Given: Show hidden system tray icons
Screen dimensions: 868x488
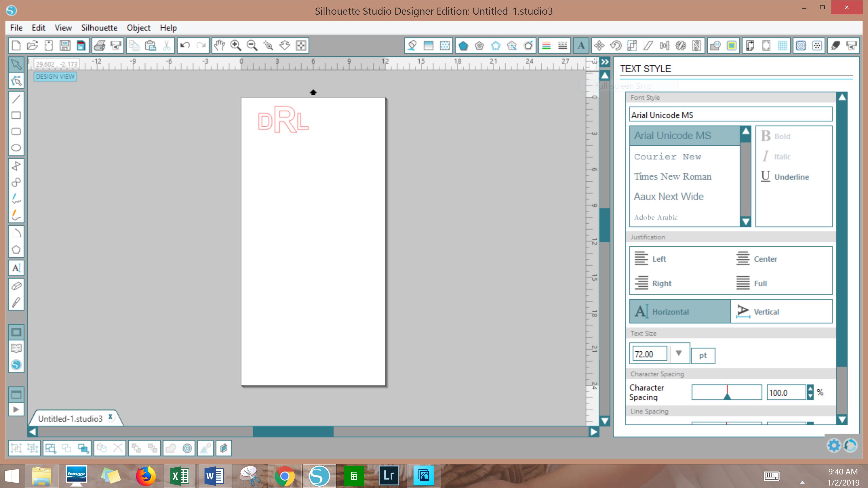Looking at the screenshot, I should (x=802, y=482).
